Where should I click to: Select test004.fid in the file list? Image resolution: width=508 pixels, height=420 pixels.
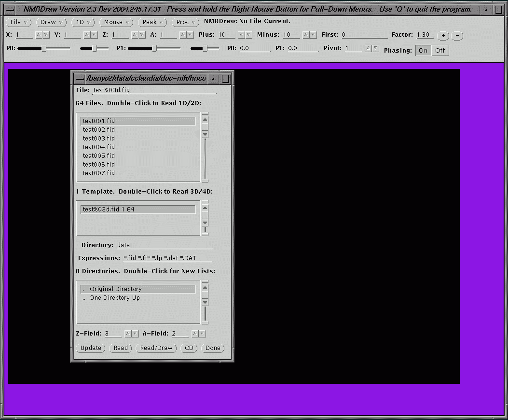pyautogui.click(x=99, y=147)
